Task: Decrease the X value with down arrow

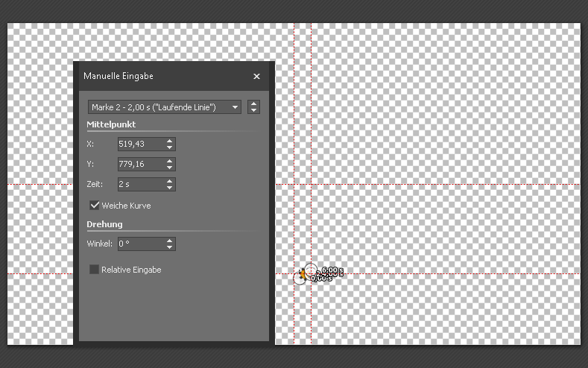Action: pyautogui.click(x=170, y=147)
